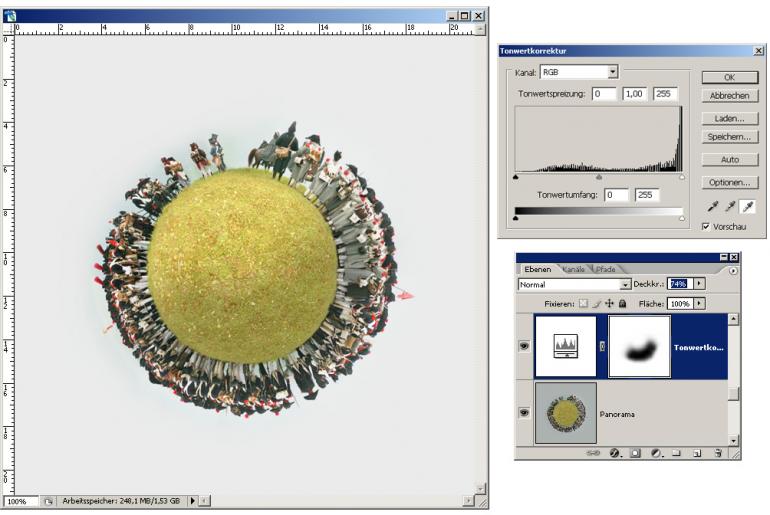Open the Normal blend mode dropdown
The width and height of the screenshot is (770, 515).
[625, 285]
